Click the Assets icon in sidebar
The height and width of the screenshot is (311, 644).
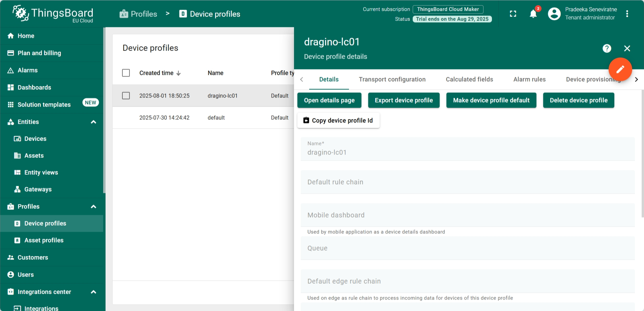click(x=18, y=155)
